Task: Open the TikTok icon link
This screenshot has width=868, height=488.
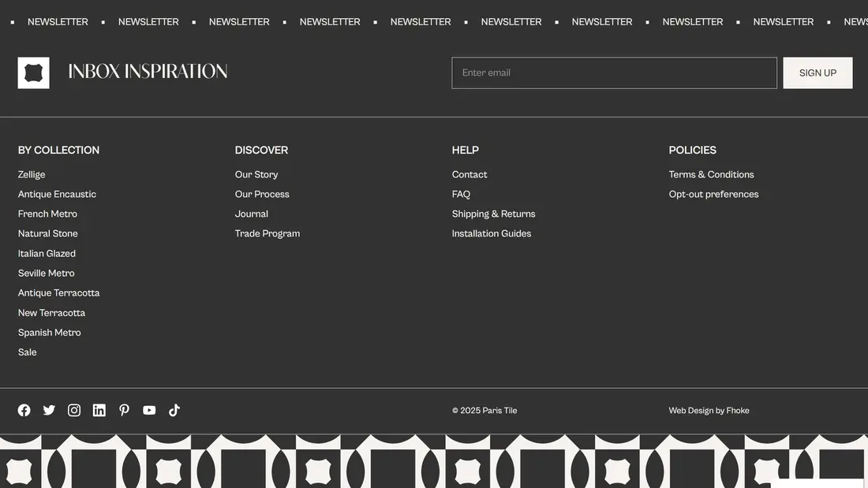Action: (174, 410)
